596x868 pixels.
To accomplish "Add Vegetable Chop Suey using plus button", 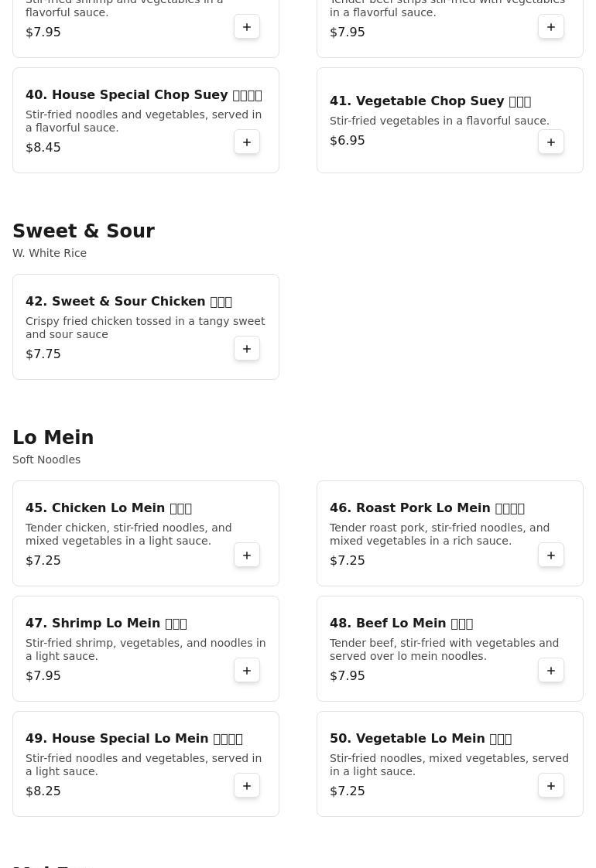I will click(550, 142).
